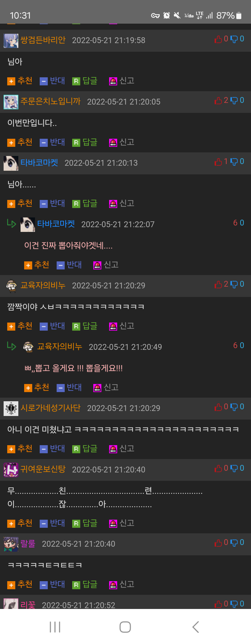Tap the thumbs-up icon on 쌍검든바리안's comment
This screenshot has width=251, height=644.
point(218,39)
